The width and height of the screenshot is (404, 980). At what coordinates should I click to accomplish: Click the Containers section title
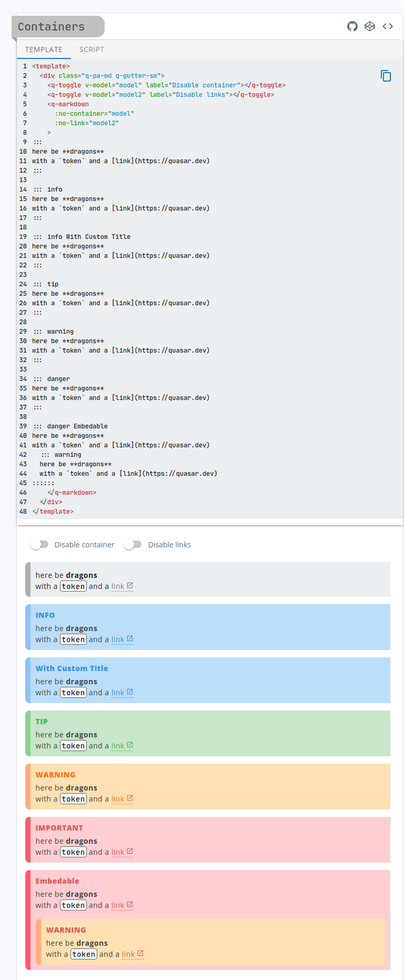tap(52, 27)
